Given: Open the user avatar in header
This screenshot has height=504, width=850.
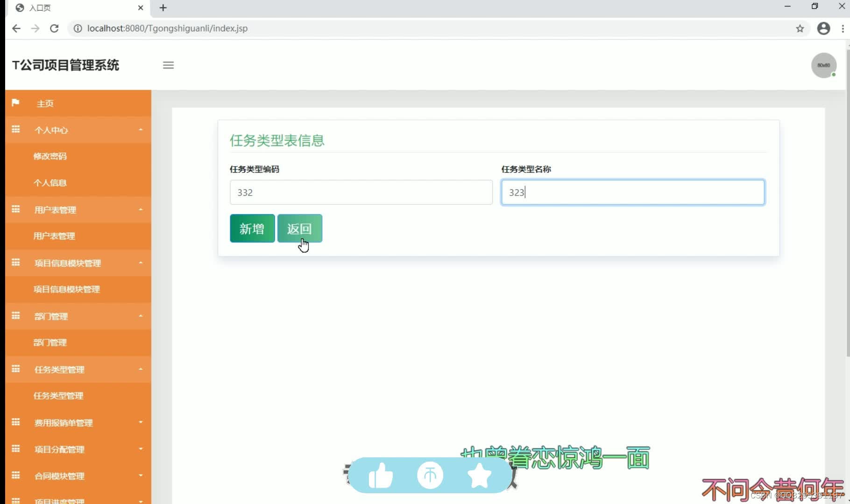Looking at the screenshot, I should pyautogui.click(x=823, y=65).
